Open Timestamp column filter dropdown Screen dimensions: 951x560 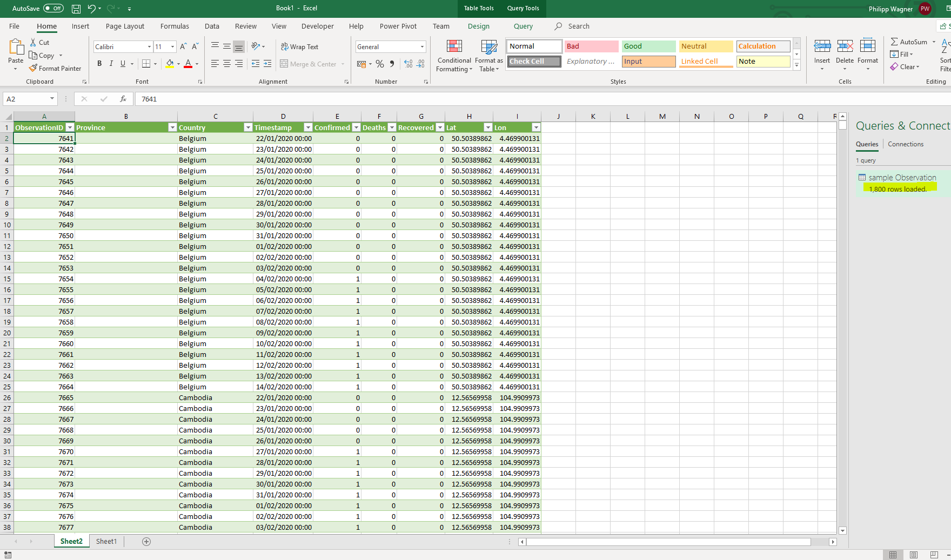coord(308,127)
